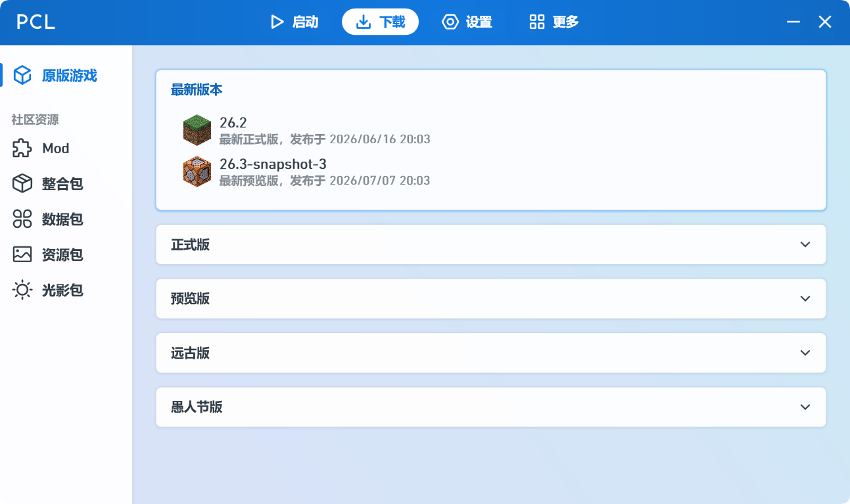Click the four-circles icon beside 数据包

coord(22,219)
